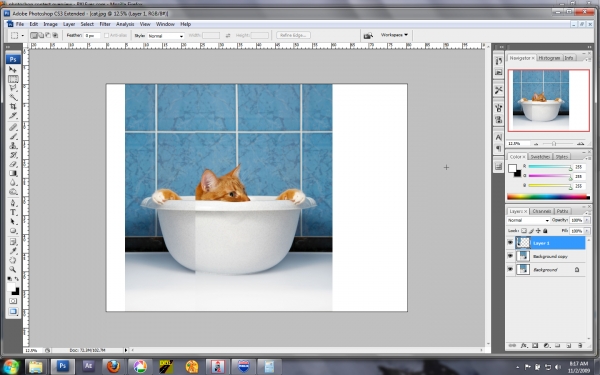Screen dimensions: 600x375
Task: Select the Crop tool
Action: 13,107
